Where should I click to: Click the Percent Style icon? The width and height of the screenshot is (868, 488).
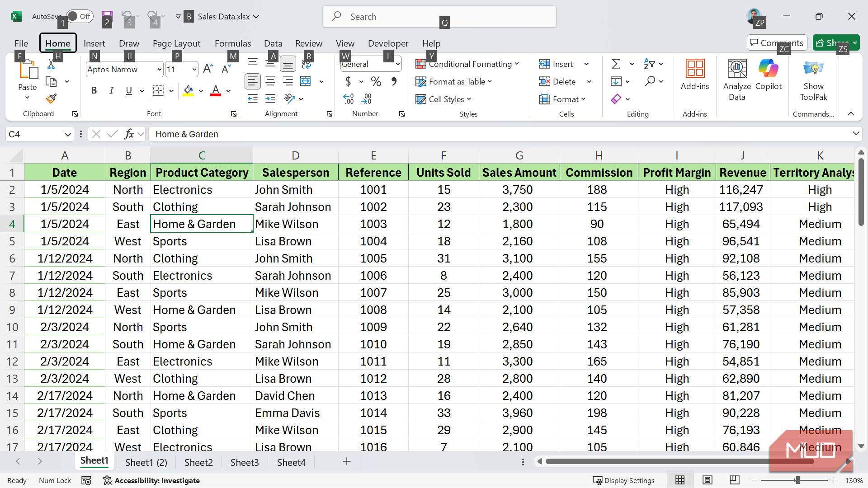pos(376,81)
